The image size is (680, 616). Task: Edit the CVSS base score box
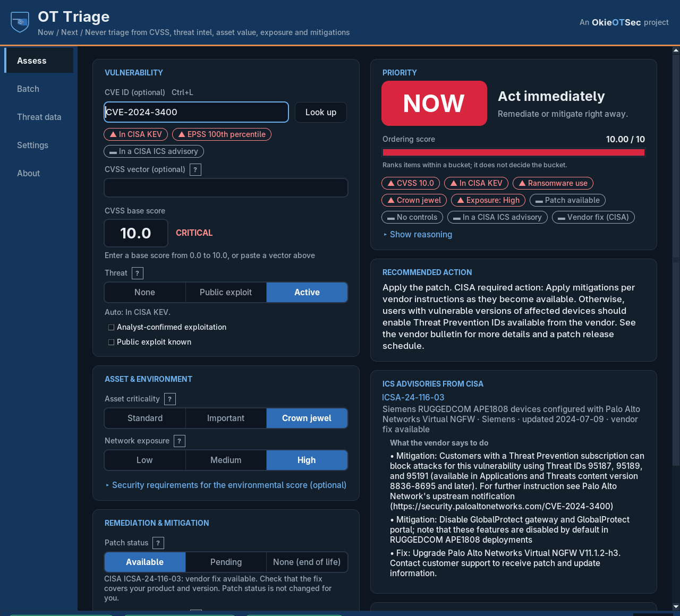[136, 233]
